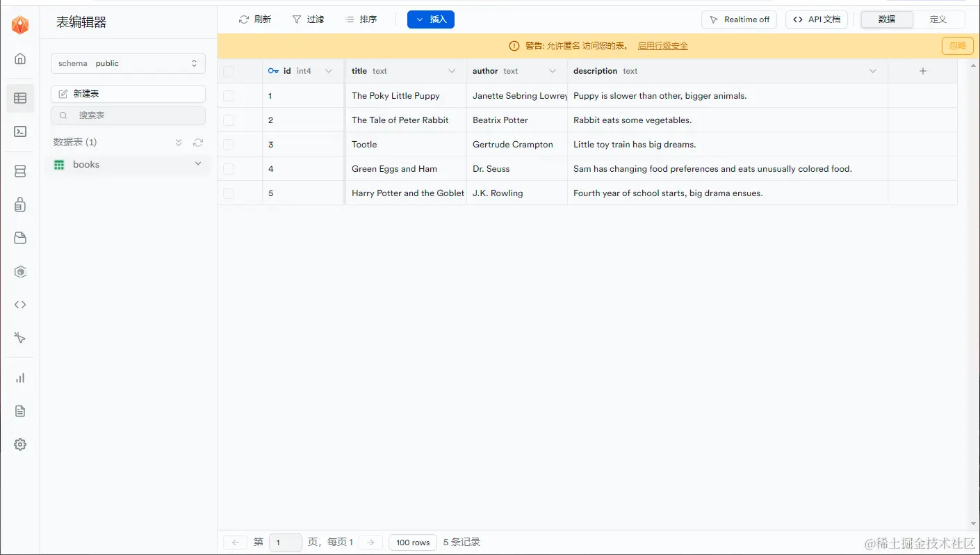Click cell Little toy train has big dreams.
Viewport: 980px width, 555px height.
[728, 145]
